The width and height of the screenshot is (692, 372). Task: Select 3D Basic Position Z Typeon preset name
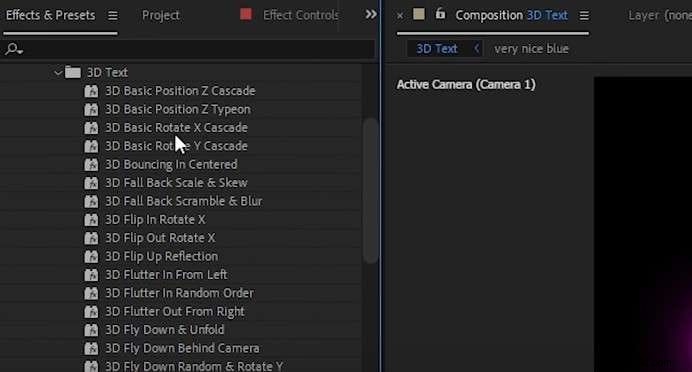pyautogui.click(x=177, y=109)
